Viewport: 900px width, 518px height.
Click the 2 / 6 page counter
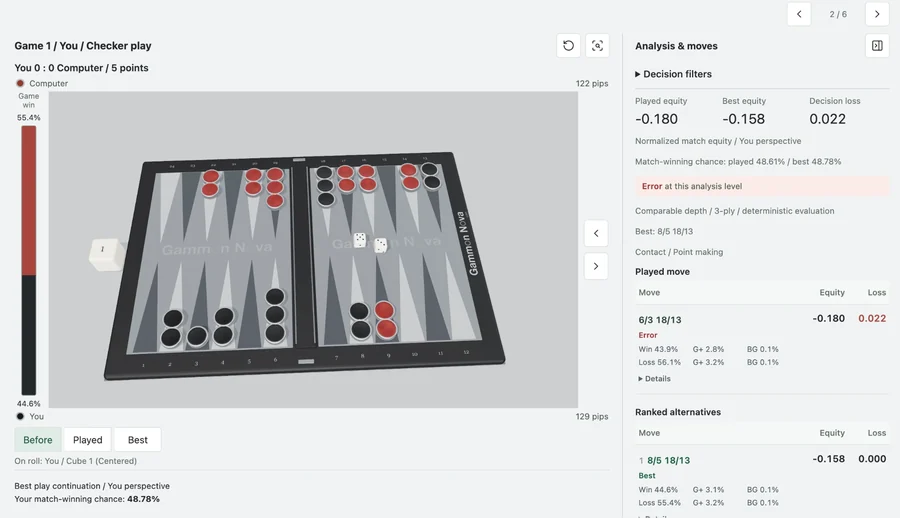point(838,14)
